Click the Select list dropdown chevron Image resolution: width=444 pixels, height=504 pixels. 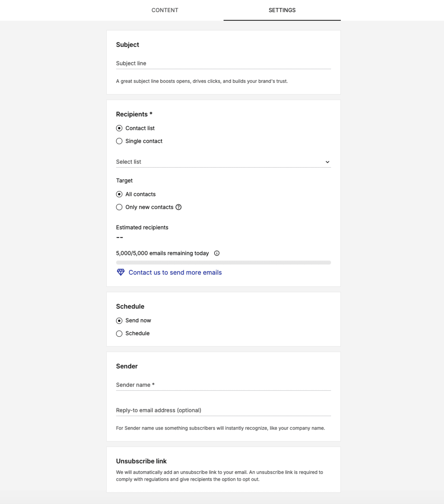coord(328,162)
